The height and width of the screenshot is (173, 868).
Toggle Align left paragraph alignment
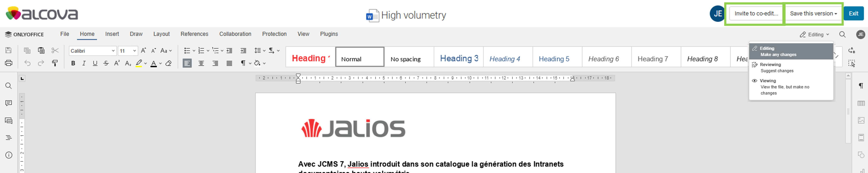coord(187,63)
